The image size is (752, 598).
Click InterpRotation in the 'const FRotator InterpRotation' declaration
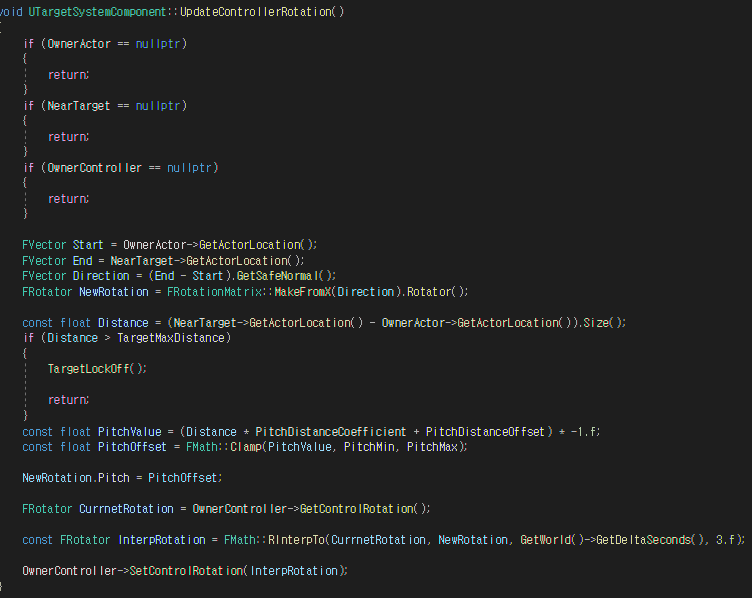[x=162, y=540]
